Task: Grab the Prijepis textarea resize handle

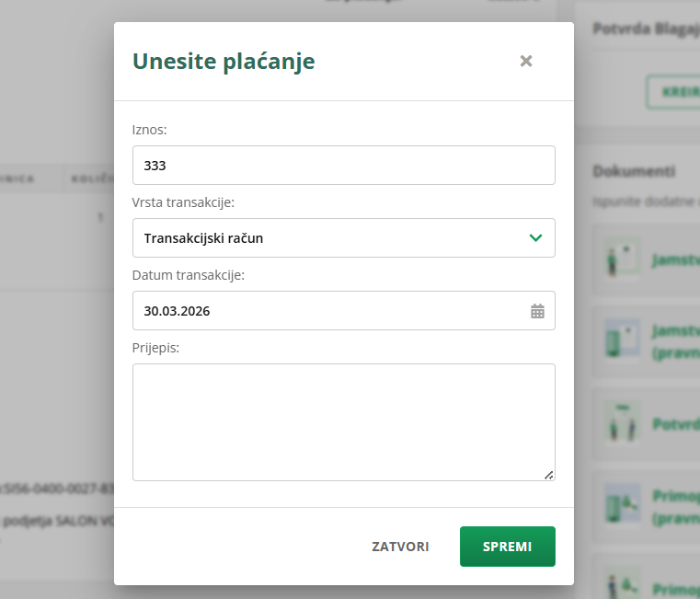Action: (x=549, y=475)
